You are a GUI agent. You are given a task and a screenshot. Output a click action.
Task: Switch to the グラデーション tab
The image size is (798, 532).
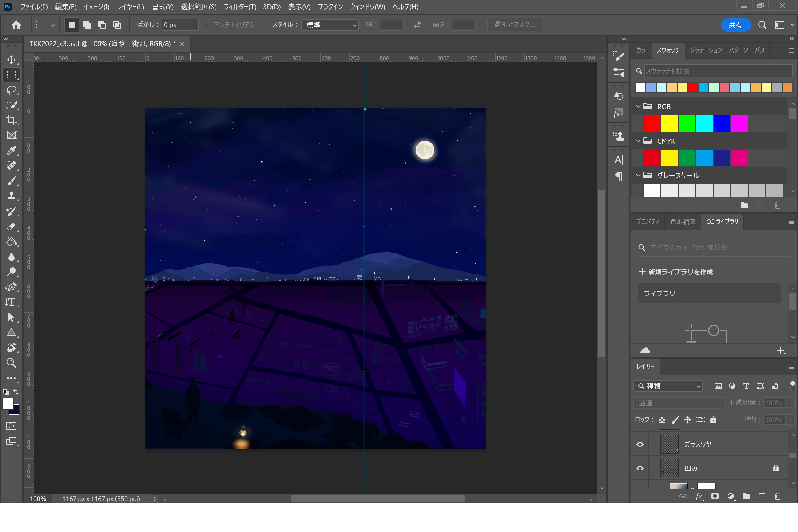tap(706, 50)
